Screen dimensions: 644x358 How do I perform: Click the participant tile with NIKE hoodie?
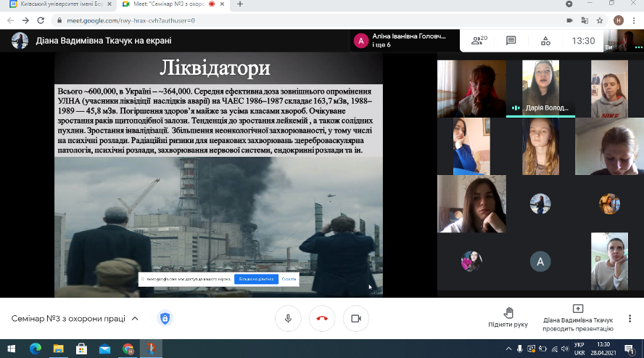pos(609,89)
